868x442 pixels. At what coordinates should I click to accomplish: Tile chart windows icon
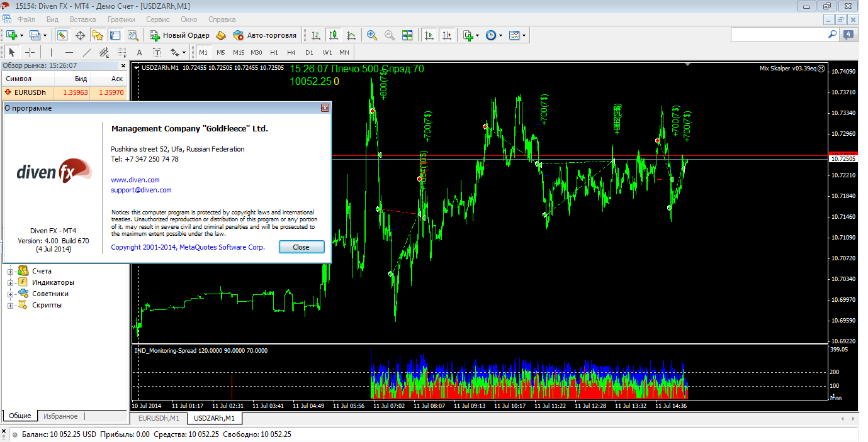click(x=407, y=35)
